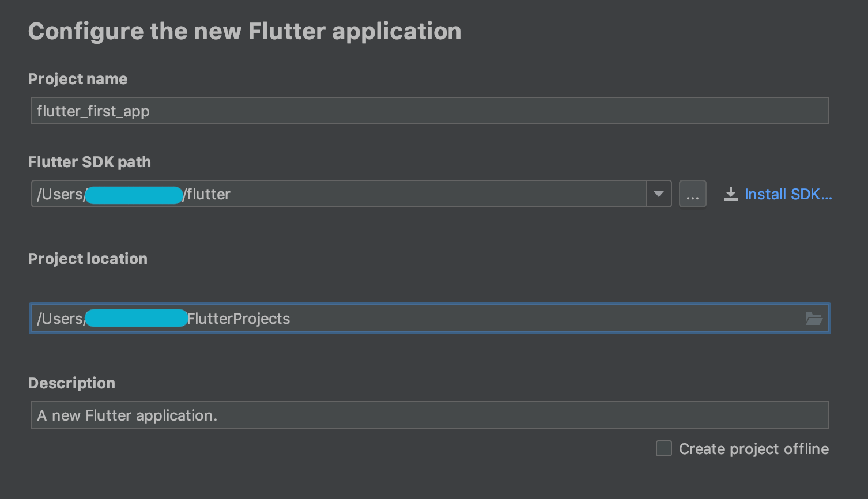The height and width of the screenshot is (499, 868).
Task: Click the "Project name" label
Action: [x=78, y=79]
